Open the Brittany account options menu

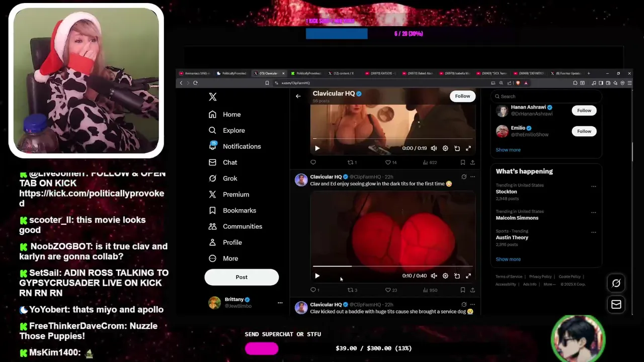280,303
